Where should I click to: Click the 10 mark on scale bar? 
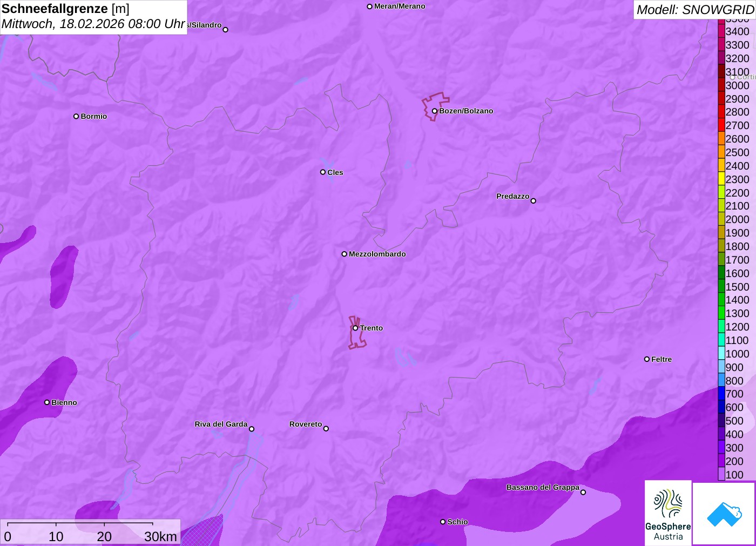click(x=56, y=536)
